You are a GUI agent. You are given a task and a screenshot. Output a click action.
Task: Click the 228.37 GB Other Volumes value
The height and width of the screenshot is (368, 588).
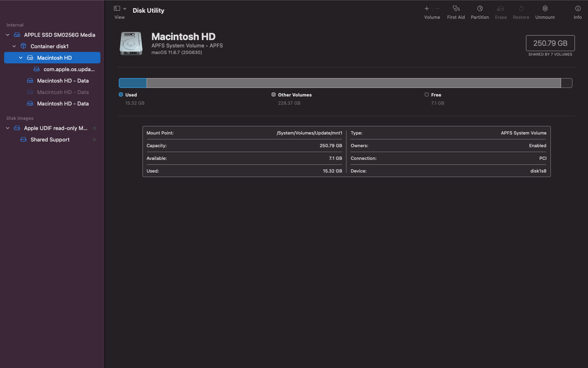pos(289,103)
